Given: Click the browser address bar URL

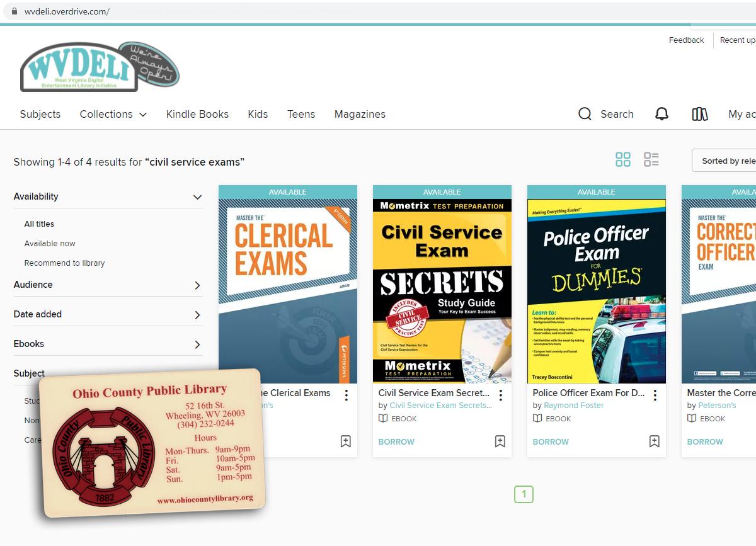Looking at the screenshot, I should pos(67,11).
